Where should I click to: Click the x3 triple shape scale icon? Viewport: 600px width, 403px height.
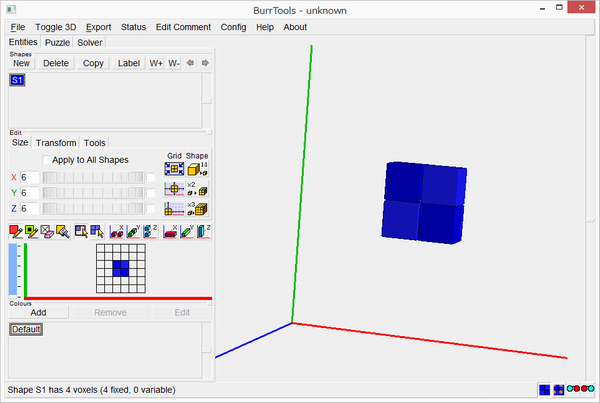[197, 209]
